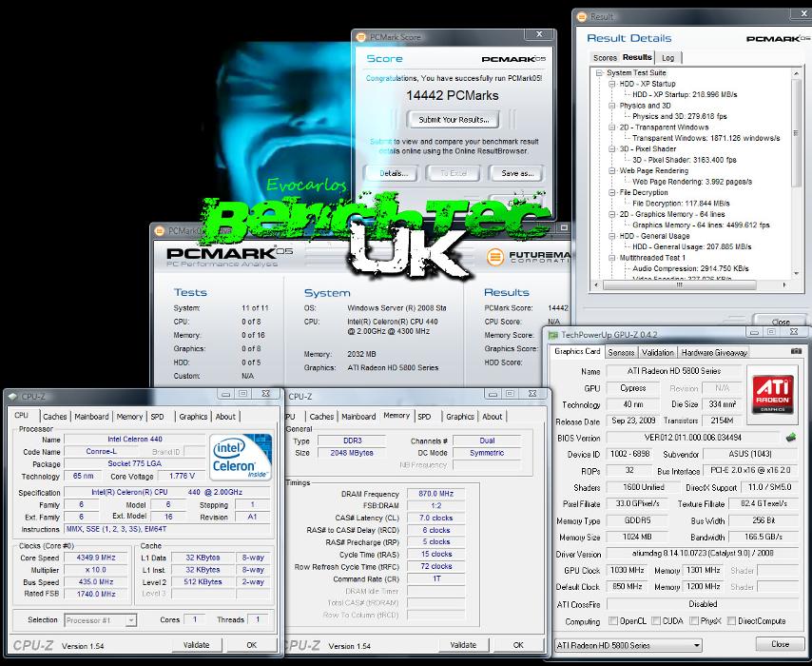Click the Save as button in PCMark Score
Image resolution: width=812 pixels, height=666 pixels.
tap(517, 173)
